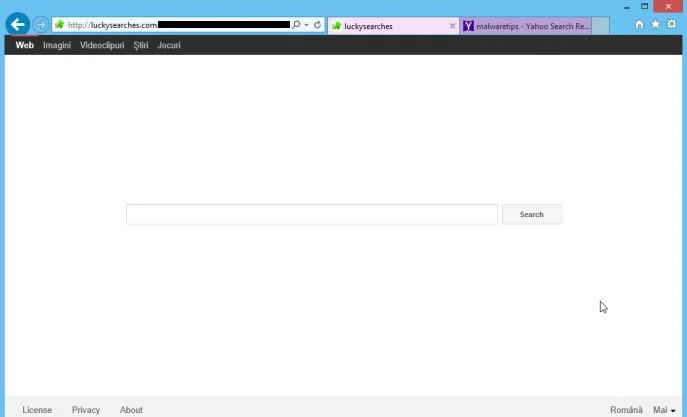
Task: Click the magnifier search icon in address bar
Action: click(296, 25)
